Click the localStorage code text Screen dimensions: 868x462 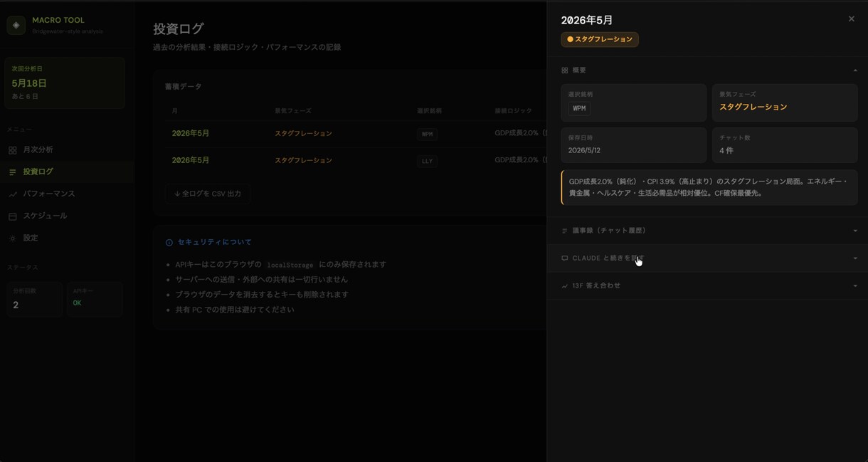click(x=290, y=266)
